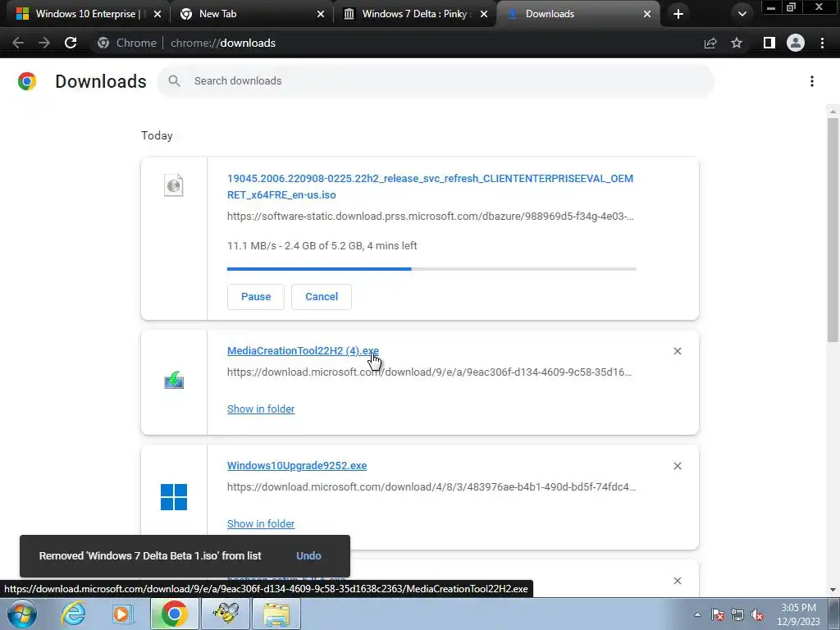This screenshot has width=840, height=630.
Task: Click the scrollbar up arrow
Action: coord(833,112)
